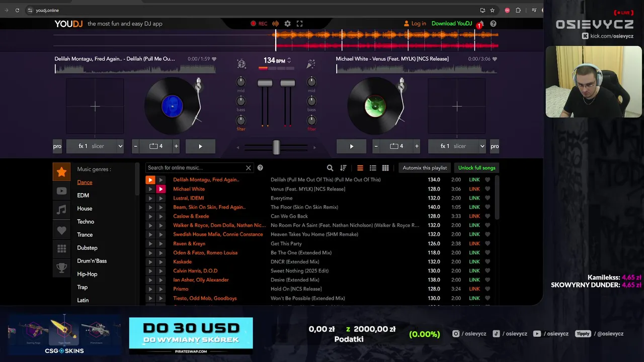Open the favorites heart tab in sidebar
Screen dimensions: 644x362
pyautogui.click(x=61, y=230)
